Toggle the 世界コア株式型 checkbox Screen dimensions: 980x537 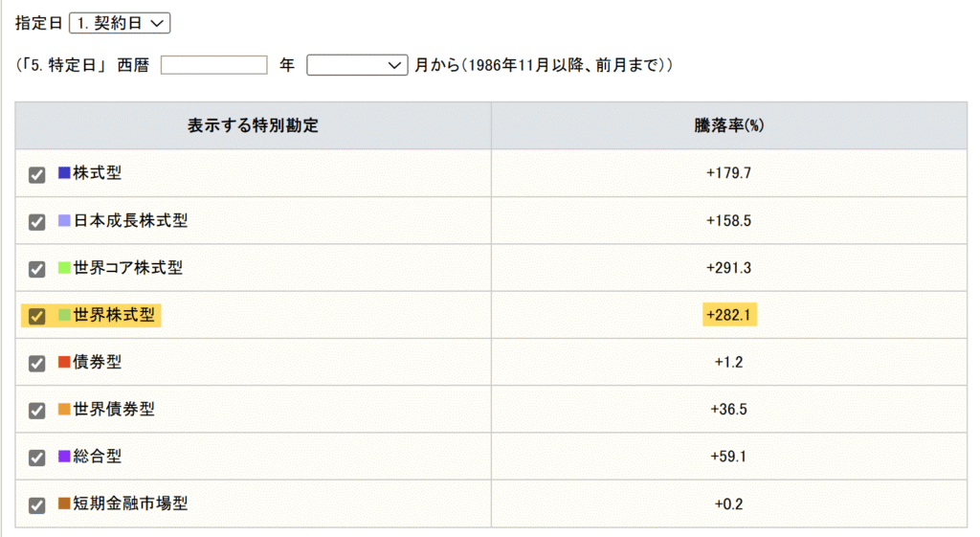pos(37,269)
